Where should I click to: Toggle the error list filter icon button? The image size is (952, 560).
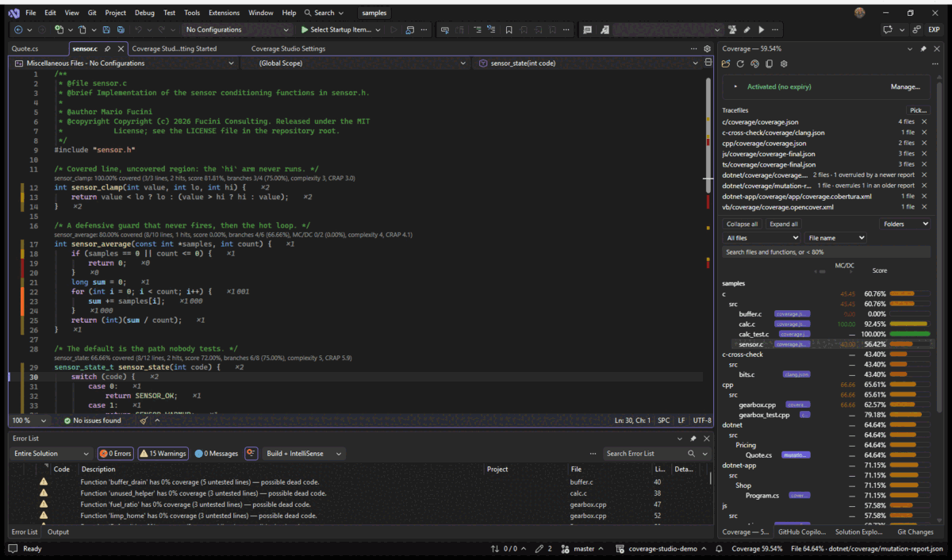[x=251, y=454]
